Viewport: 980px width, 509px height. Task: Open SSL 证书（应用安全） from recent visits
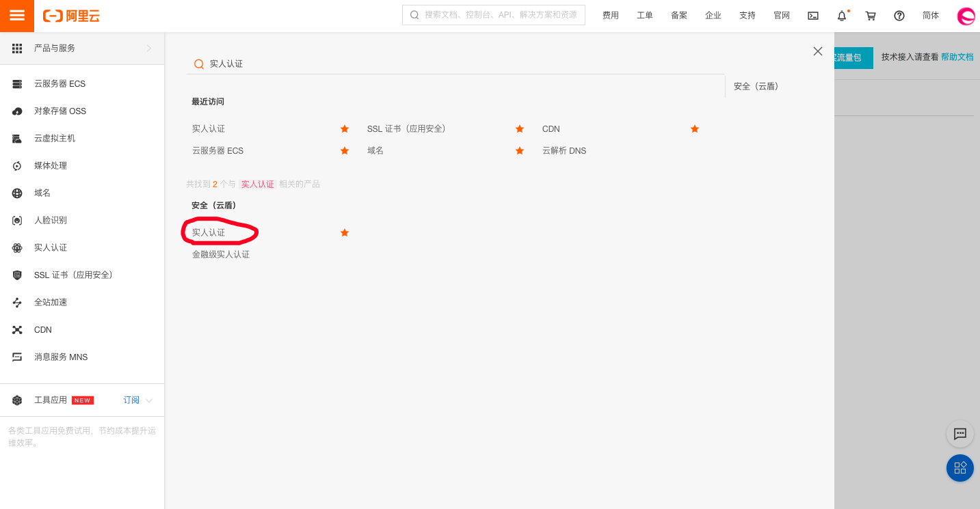[406, 129]
